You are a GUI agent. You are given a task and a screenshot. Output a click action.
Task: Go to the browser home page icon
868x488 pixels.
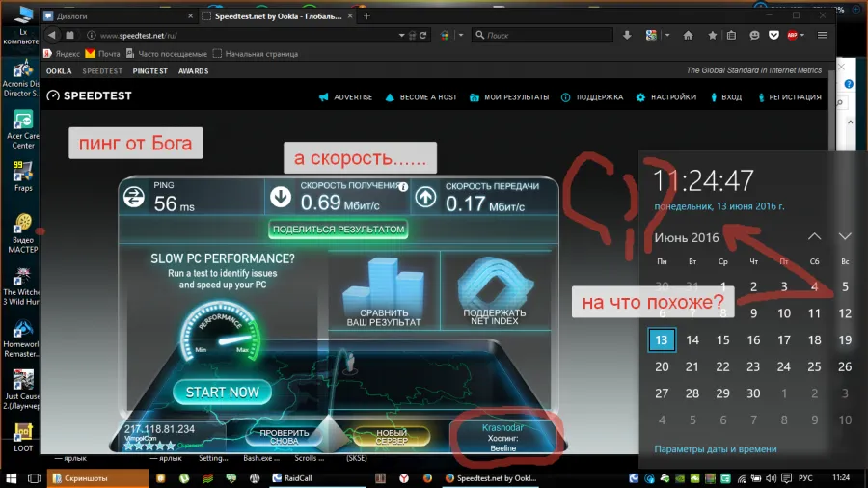pos(688,35)
